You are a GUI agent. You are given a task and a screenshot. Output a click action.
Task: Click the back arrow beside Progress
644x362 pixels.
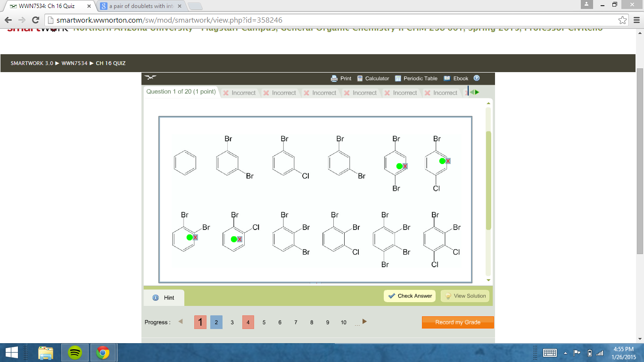pos(180,322)
